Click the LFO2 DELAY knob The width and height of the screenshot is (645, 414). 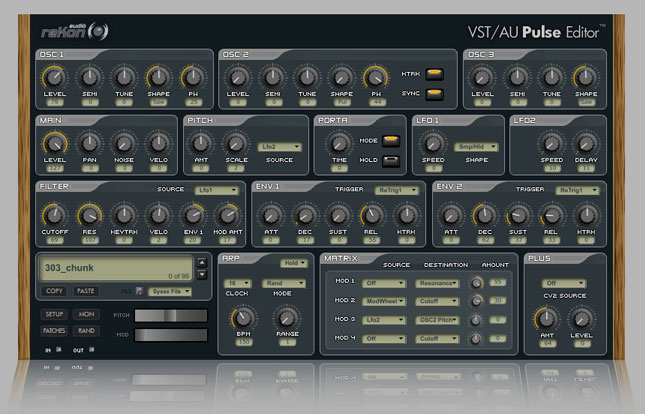586,143
